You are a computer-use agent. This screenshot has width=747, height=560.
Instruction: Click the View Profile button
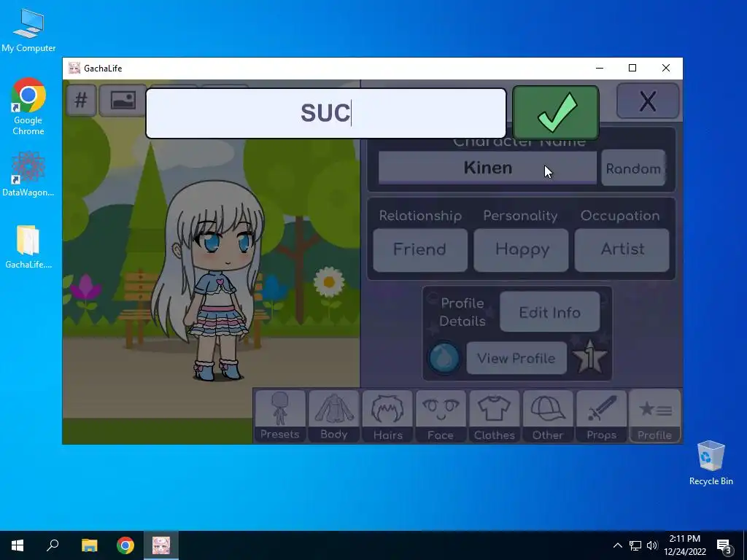516,358
